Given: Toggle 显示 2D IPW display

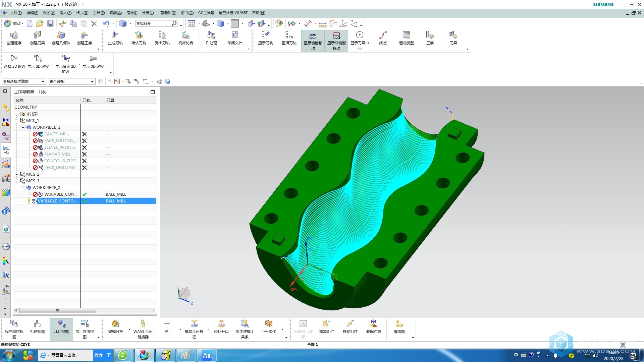Looking at the screenshot, I should point(38,62).
